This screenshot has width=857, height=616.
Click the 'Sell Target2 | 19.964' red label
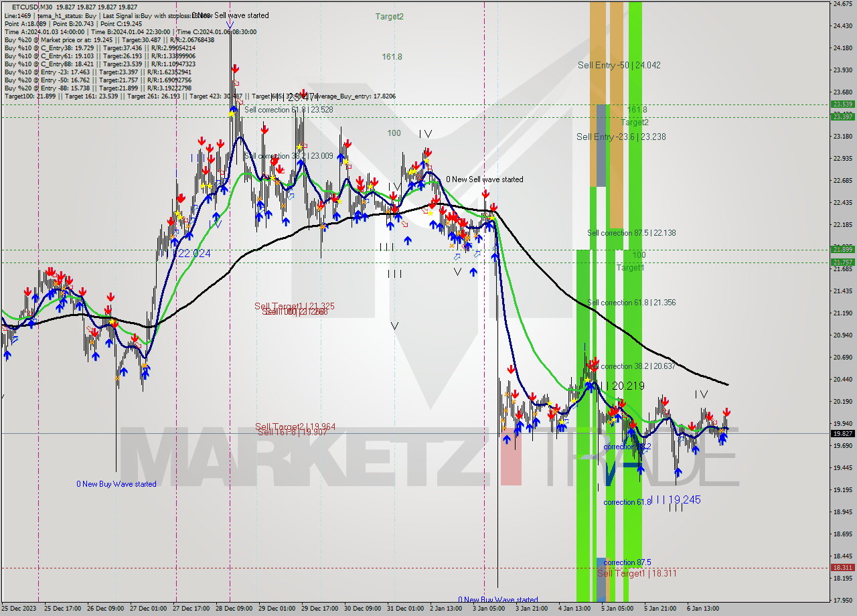coord(295,427)
